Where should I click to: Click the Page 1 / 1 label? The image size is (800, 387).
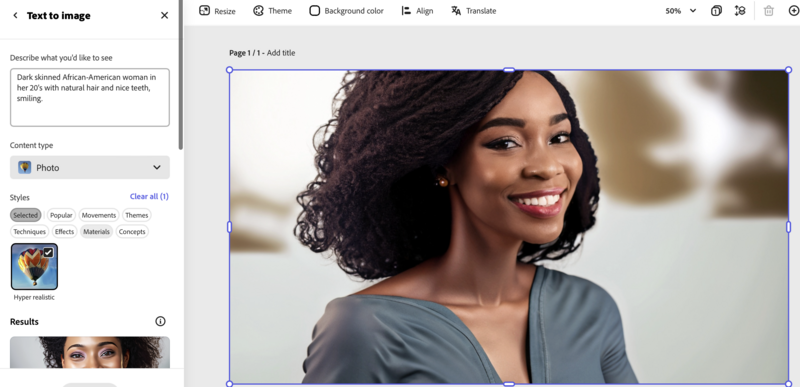pyautogui.click(x=245, y=53)
